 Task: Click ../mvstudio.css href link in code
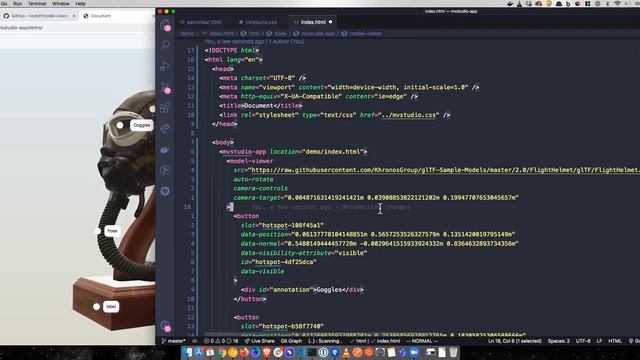click(409, 115)
